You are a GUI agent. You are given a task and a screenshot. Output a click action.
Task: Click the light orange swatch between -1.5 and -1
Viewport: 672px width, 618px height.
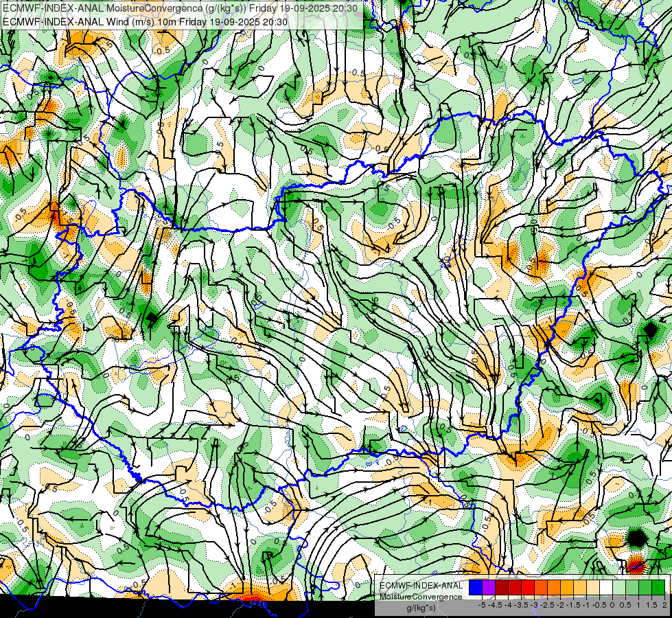click(580, 587)
